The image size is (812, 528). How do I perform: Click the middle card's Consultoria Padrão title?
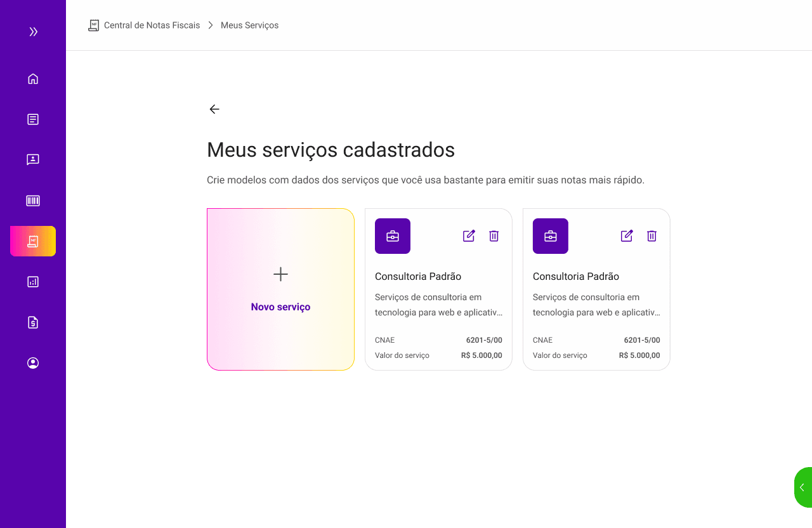point(418,277)
